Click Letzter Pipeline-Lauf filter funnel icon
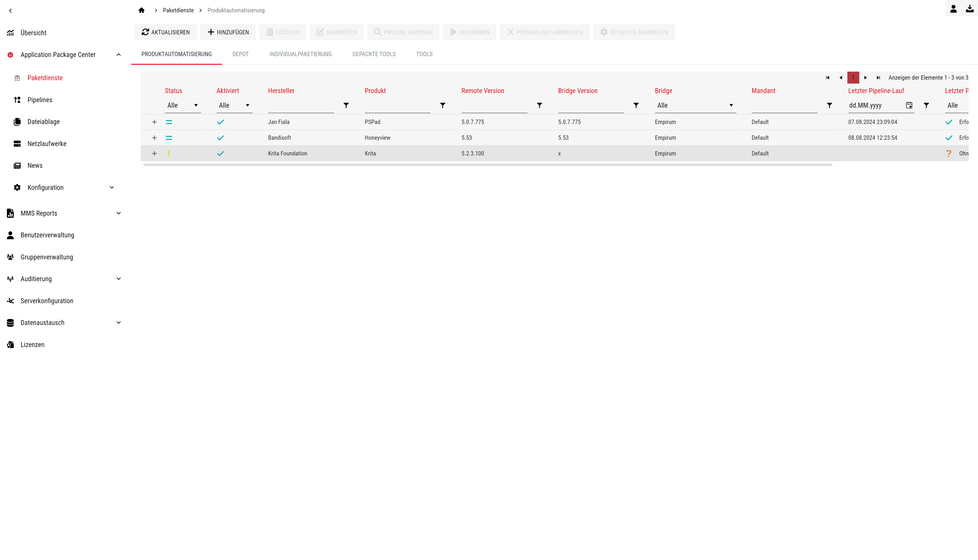This screenshot has width=978, height=560. click(x=926, y=106)
